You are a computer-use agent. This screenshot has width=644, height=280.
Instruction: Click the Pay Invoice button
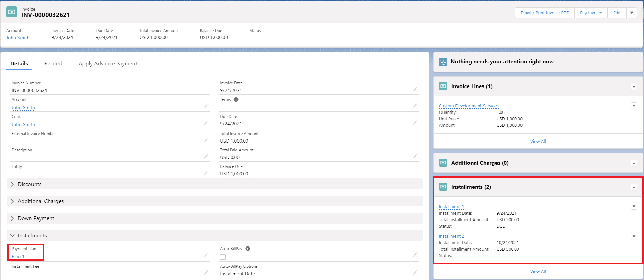[x=591, y=13]
